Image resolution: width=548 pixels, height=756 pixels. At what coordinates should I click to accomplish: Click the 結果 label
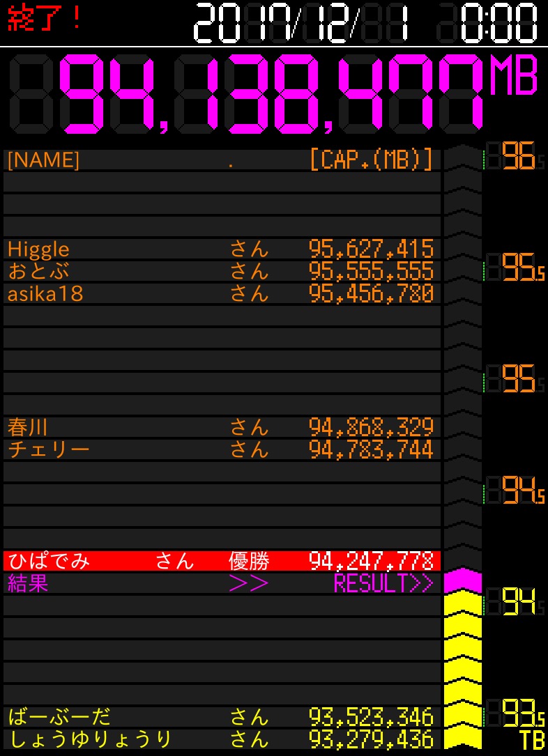28,584
